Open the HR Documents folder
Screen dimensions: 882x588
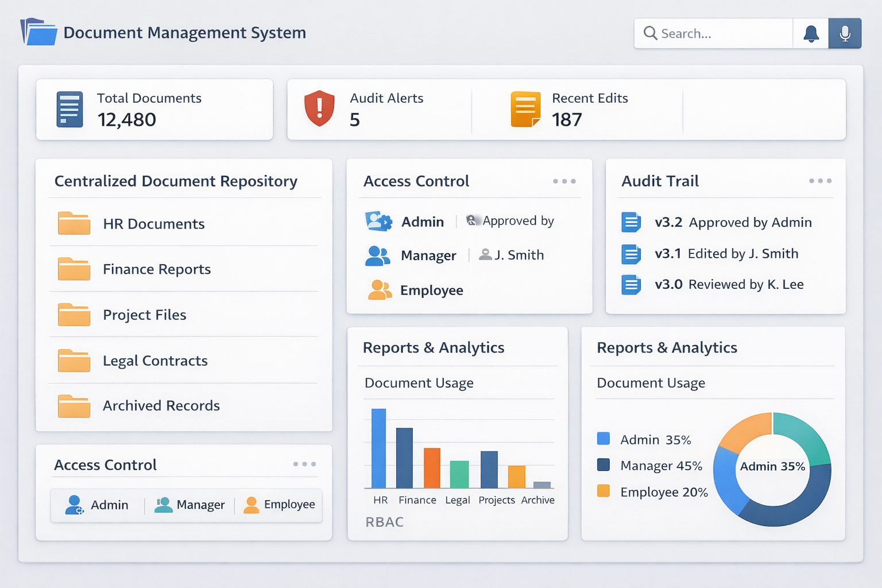(x=153, y=224)
